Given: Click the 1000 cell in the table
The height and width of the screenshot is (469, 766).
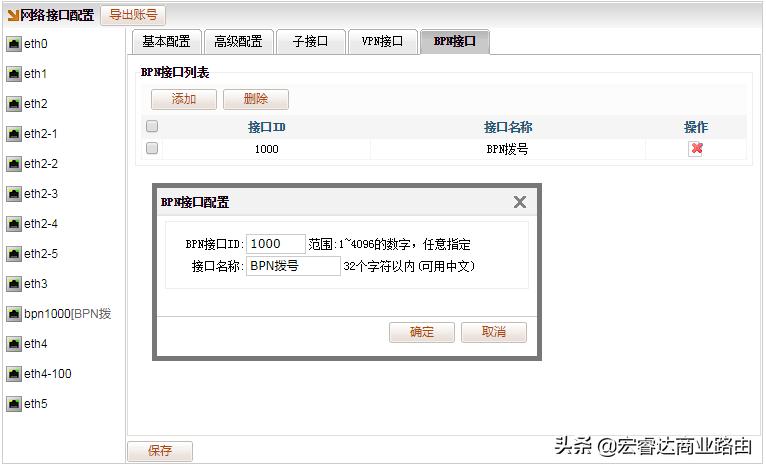Looking at the screenshot, I should [x=267, y=149].
